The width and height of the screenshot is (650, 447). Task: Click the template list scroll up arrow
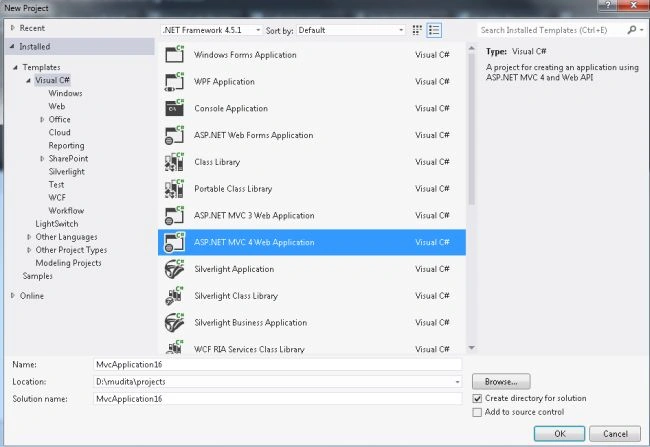[471, 49]
